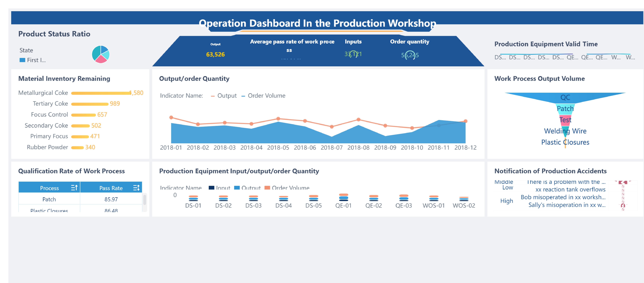The image size is (644, 283).
Task: Click the 2018-01 Output data point
Action: [x=171, y=117]
